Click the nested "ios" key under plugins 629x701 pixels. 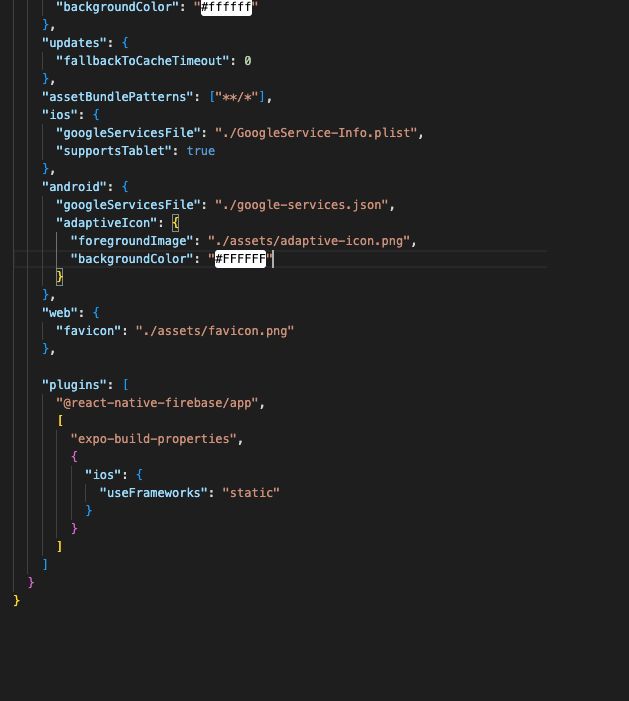[x=103, y=475]
